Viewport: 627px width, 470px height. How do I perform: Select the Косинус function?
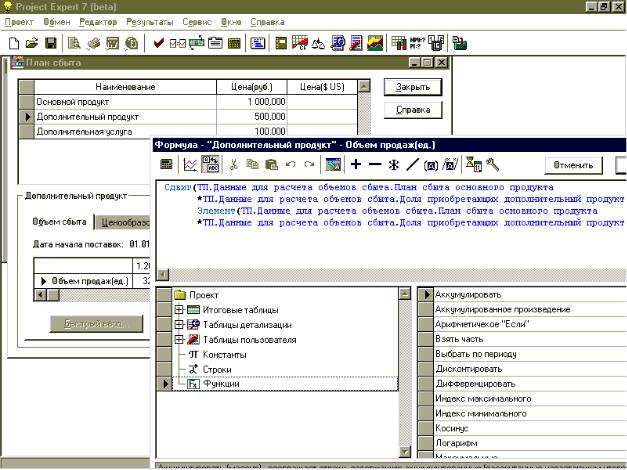(x=530, y=428)
